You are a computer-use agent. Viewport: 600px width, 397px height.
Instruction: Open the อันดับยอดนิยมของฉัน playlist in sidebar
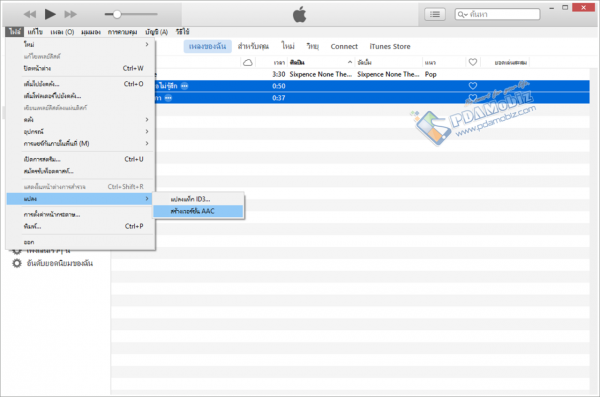pyautogui.click(x=60, y=263)
